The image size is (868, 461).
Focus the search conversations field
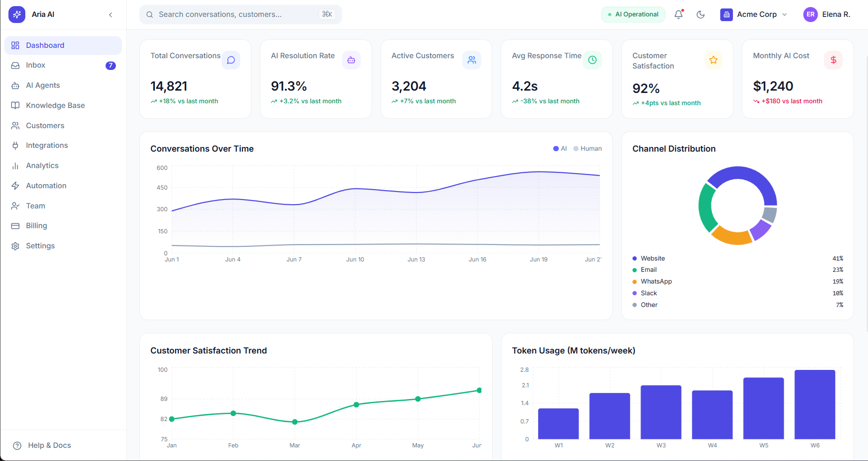(241, 15)
